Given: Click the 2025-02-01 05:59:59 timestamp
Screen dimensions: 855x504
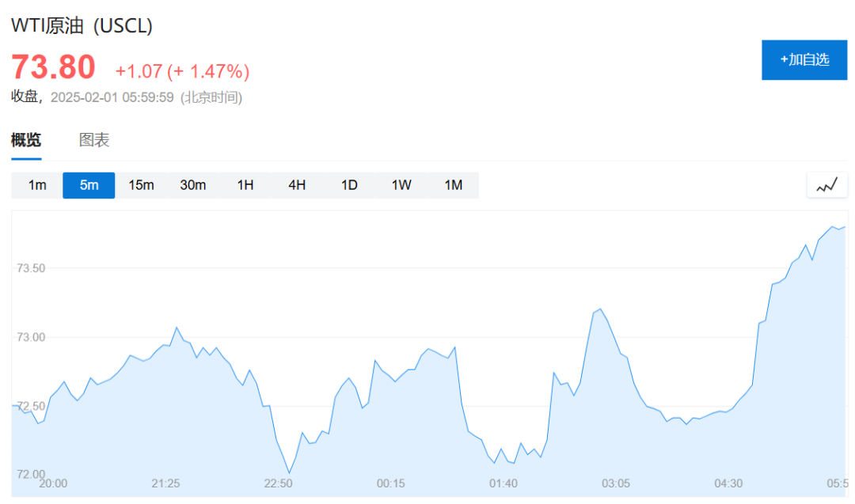Looking at the screenshot, I should [x=112, y=97].
